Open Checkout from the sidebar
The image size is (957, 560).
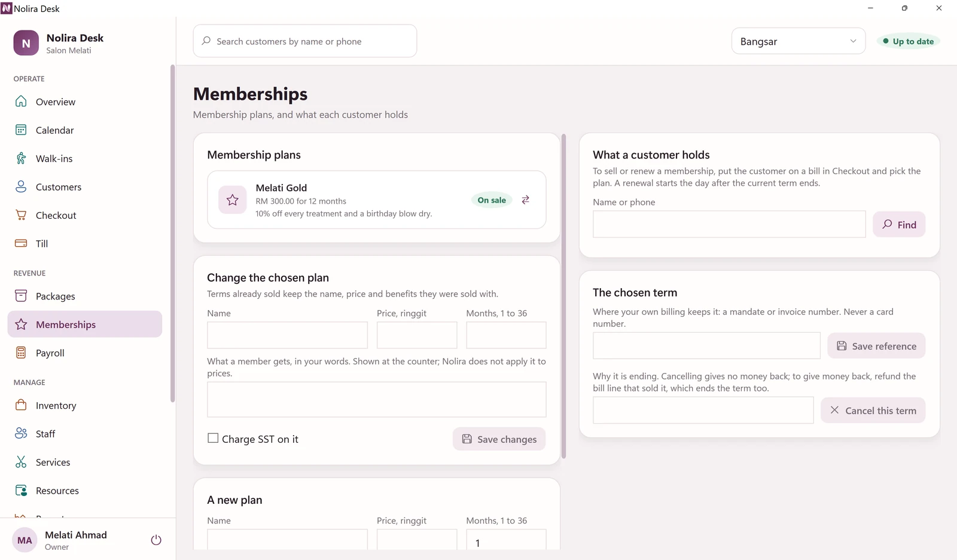coord(84,215)
